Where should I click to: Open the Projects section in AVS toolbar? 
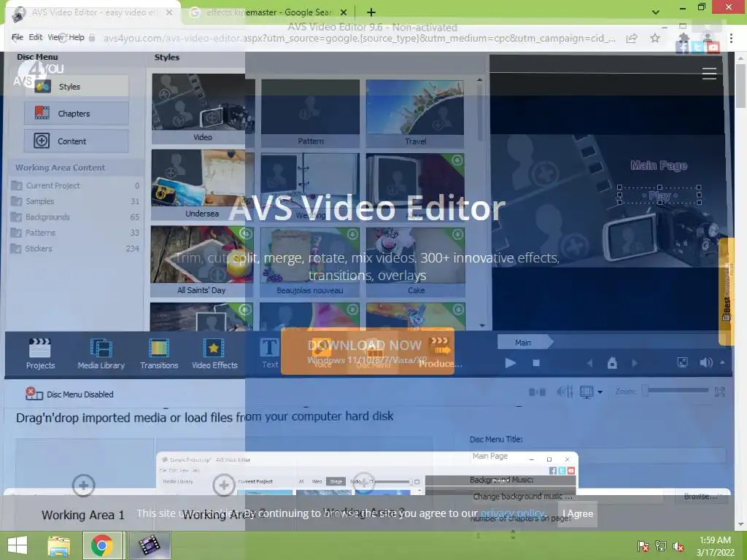click(x=41, y=354)
